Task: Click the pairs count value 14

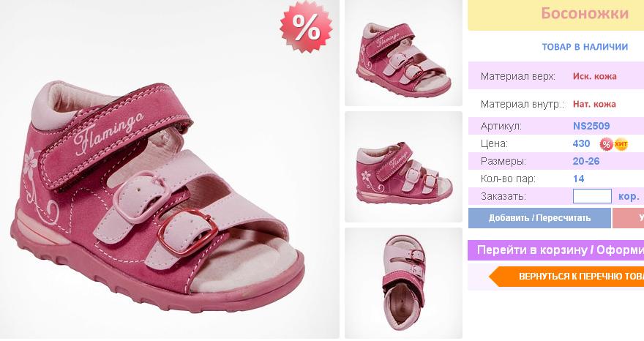Action: click(578, 179)
